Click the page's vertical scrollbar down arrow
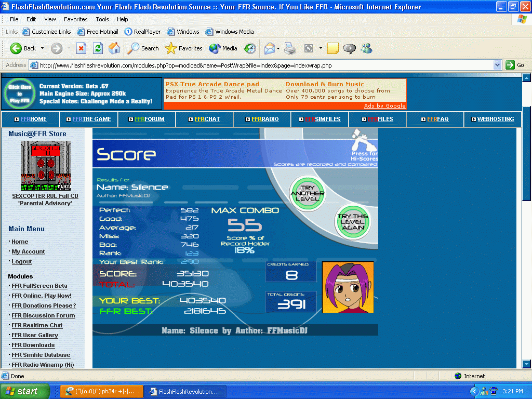532x399 pixels. 526,364
